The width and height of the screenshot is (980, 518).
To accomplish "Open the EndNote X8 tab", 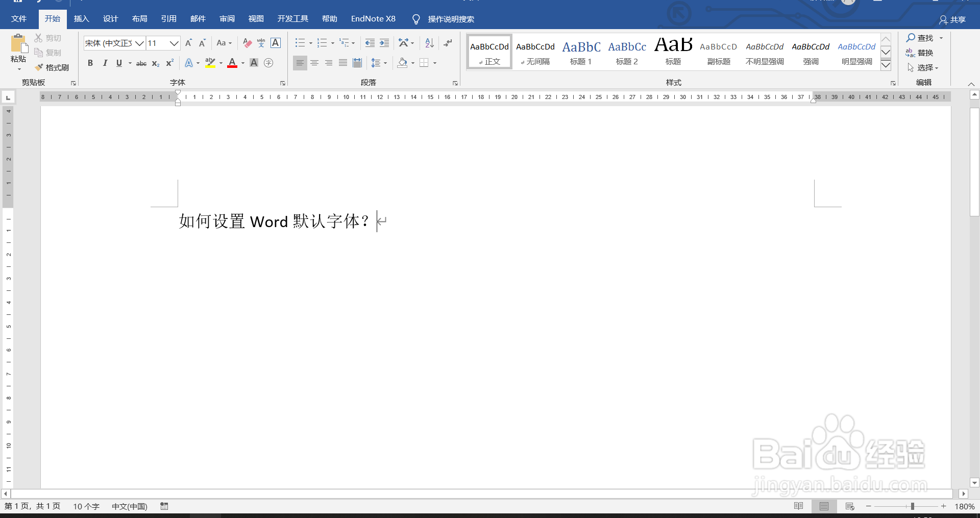I will pyautogui.click(x=373, y=19).
